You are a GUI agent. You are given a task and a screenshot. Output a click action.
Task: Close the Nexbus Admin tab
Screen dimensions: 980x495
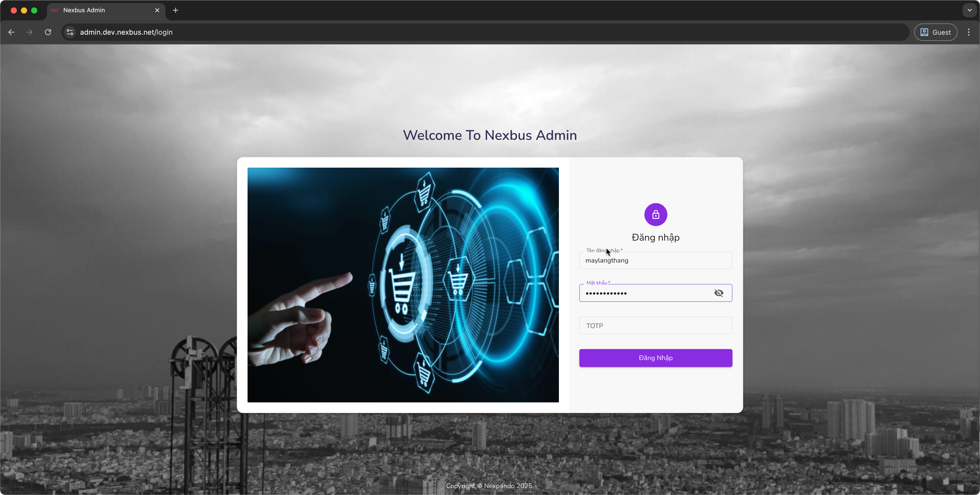coord(157,10)
